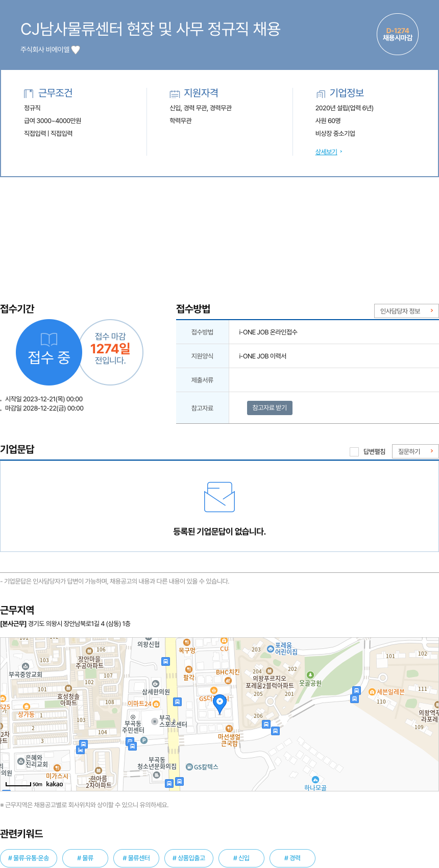439x868 pixels.
Task: Click the heart icon next to 주식회사 비에이엘
Action: tap(76, 50)
